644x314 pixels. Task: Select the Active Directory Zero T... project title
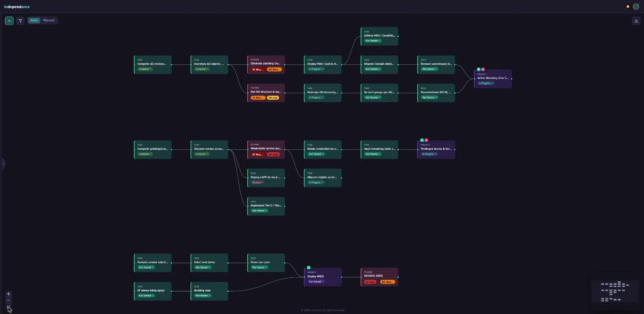(493, 78)
